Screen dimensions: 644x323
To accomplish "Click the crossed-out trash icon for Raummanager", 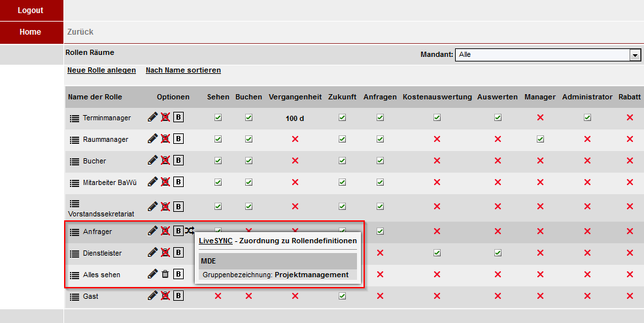I will 165,139.
